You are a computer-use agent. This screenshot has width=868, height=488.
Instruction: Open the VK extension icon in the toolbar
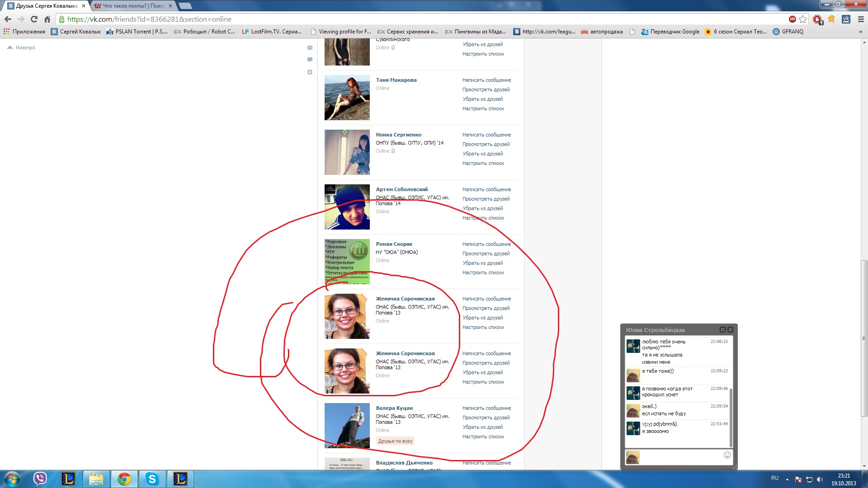pos(846,19)
